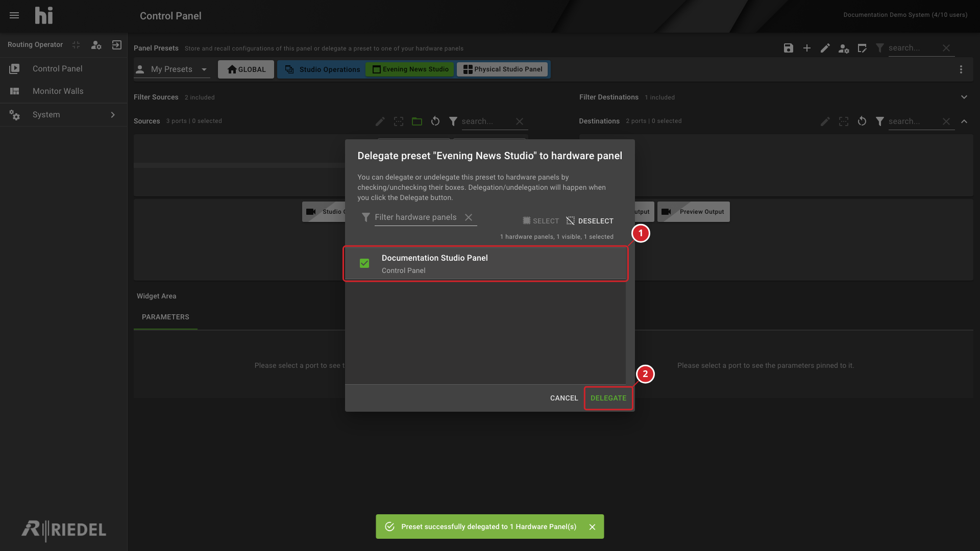Screen dimensions: 980x551
Task: Open preset user permissions icon in Panel Presets toolbar
Action: pos(844,48)
